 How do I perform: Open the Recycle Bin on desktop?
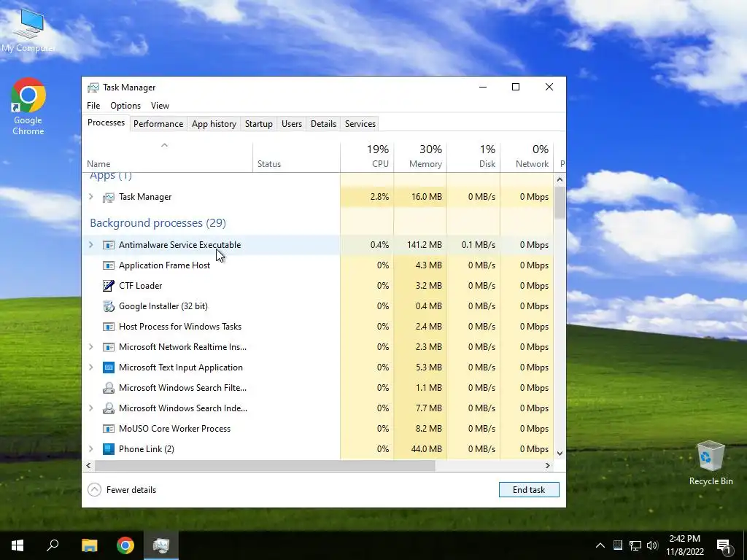(x=711, y=463)
